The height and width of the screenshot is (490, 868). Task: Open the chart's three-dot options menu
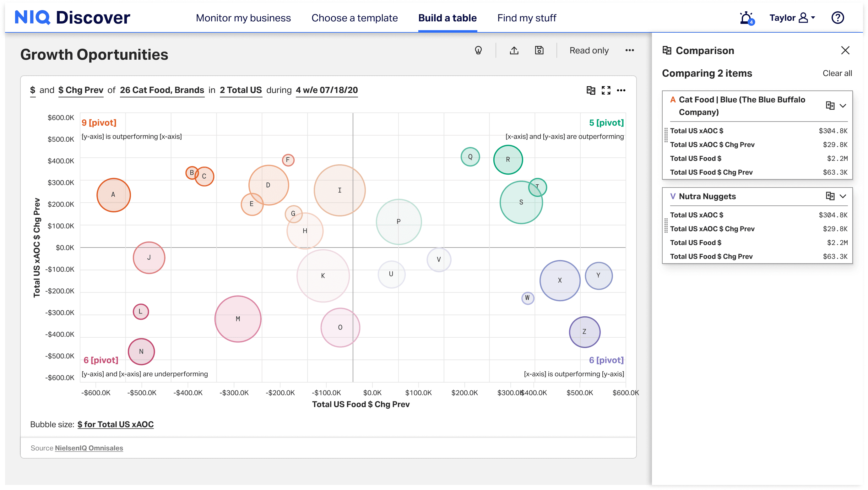click(x=621, y=90)
